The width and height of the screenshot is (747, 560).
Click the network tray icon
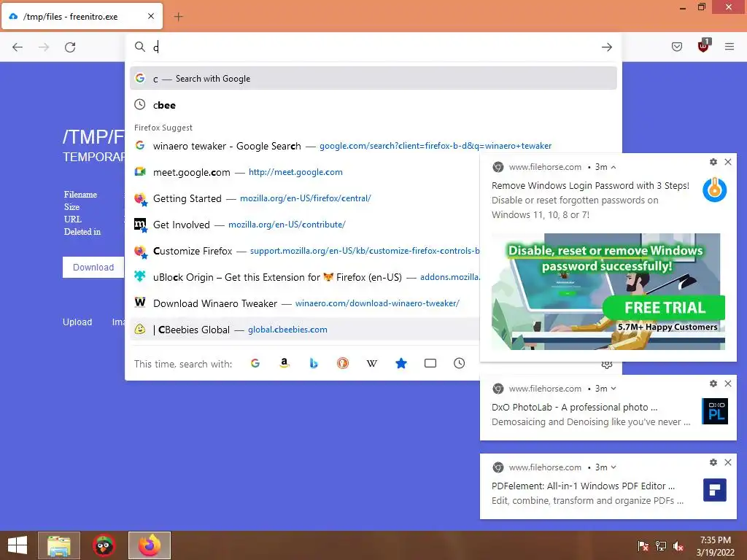(661, 546)
